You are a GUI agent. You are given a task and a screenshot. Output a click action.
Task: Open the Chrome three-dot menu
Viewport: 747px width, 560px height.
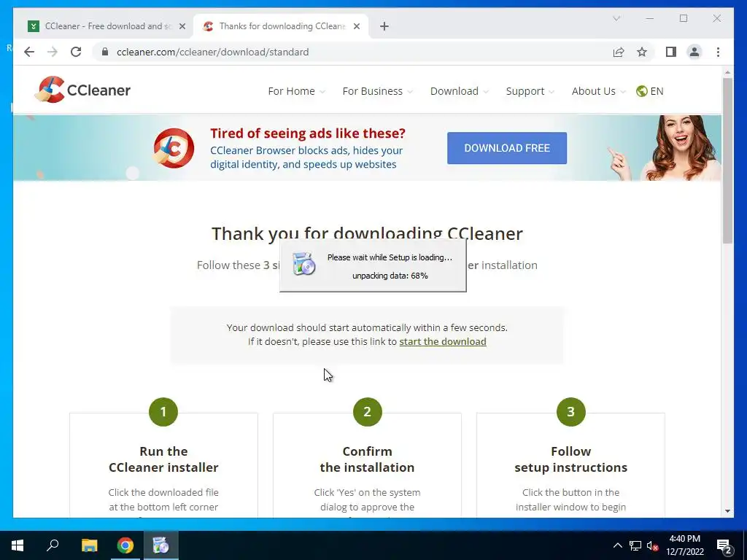(x=718, y=52)
